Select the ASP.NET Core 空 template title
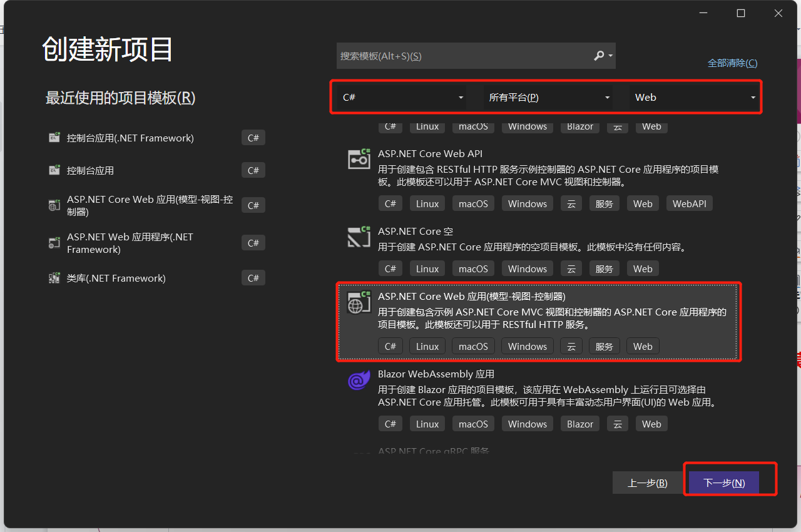This screenshot has height=532, width=801. [416, 231]
